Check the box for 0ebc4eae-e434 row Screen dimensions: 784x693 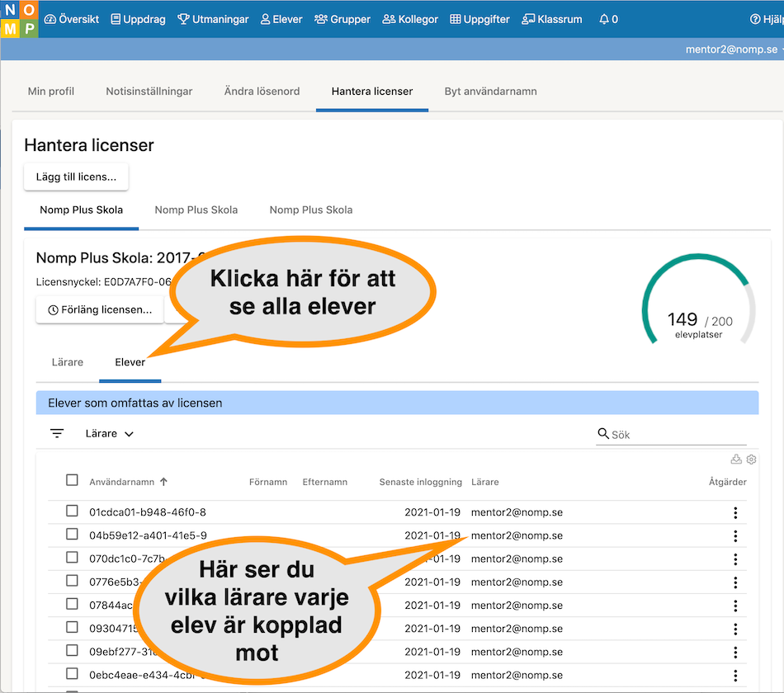coord(72,673)
